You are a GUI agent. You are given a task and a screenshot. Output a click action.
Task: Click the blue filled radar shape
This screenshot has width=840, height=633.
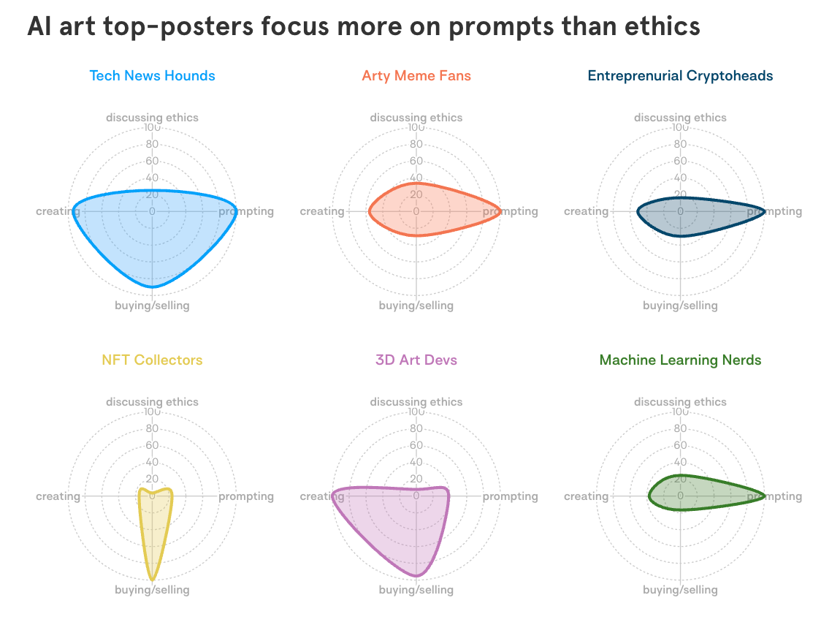(152, 241)
